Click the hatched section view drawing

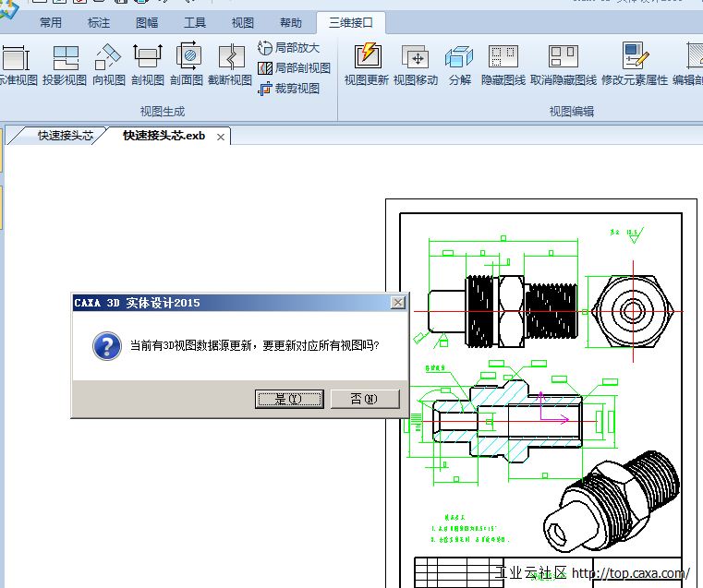tap(506, 421)
